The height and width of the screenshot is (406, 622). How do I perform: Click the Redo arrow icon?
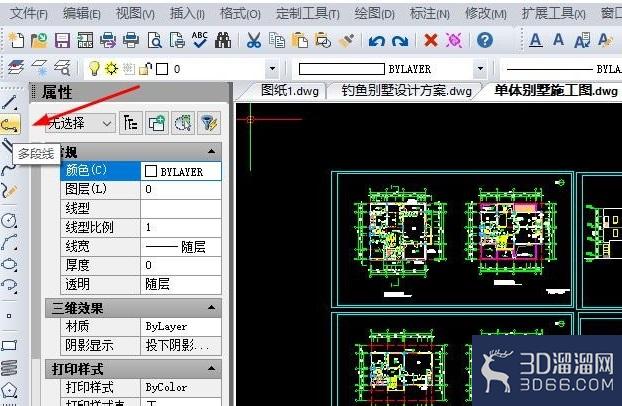tap(400, 40)
